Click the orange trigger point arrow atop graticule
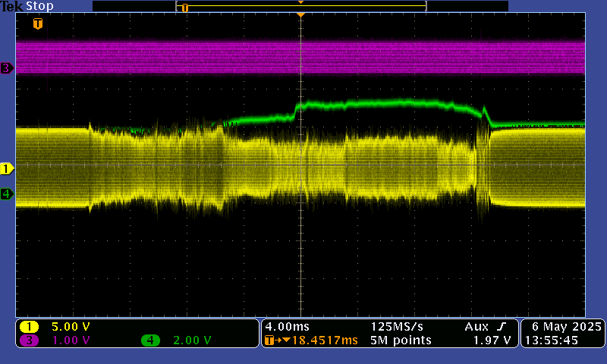 [301, 15]
